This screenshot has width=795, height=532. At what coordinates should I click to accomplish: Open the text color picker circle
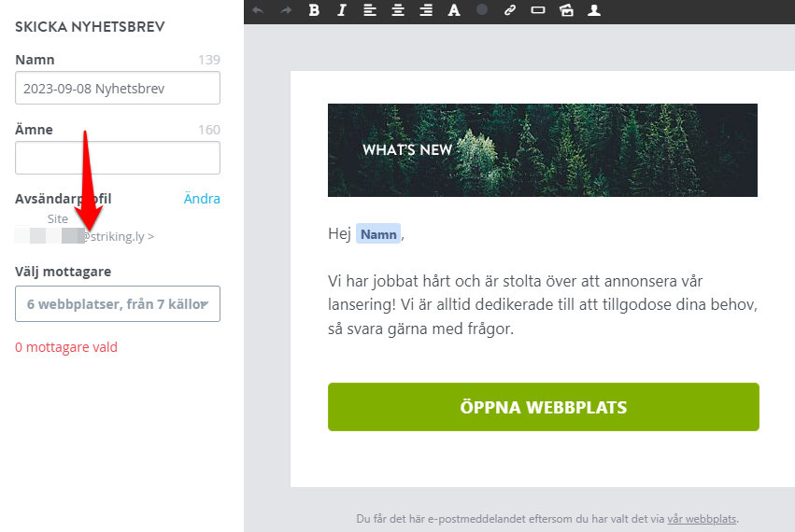pos(482,9)
